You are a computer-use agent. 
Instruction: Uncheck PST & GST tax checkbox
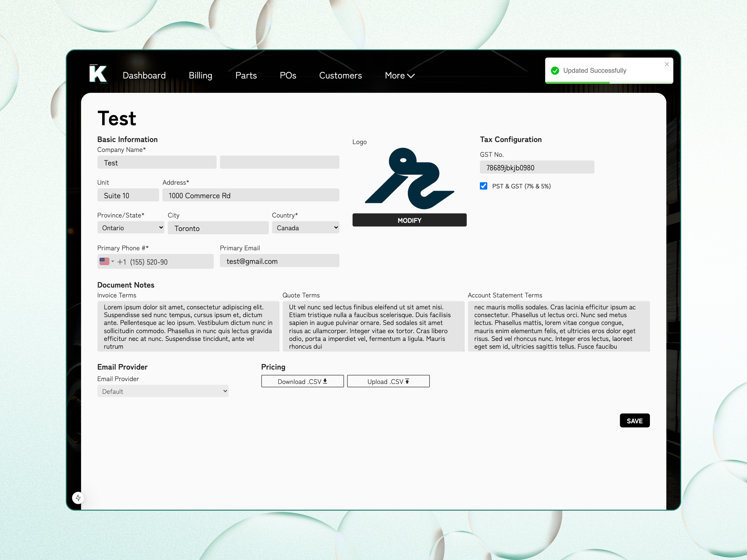tap(483, 186)
